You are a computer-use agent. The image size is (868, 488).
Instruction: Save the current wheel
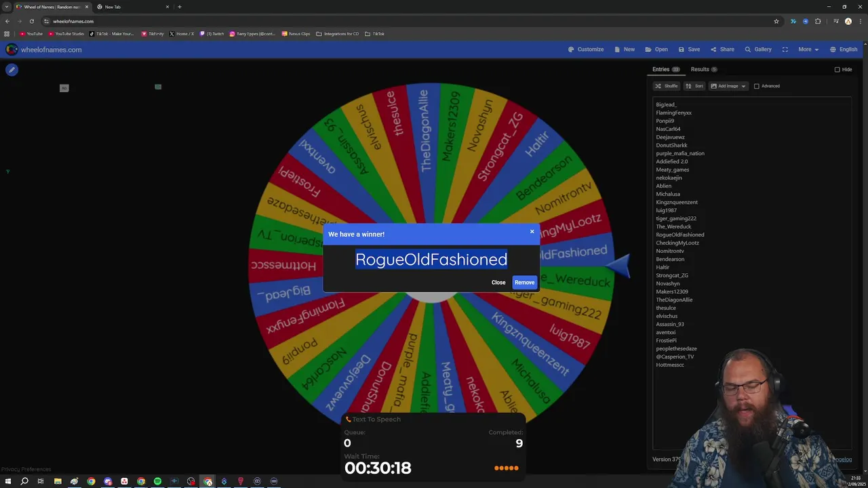[689, 49]
